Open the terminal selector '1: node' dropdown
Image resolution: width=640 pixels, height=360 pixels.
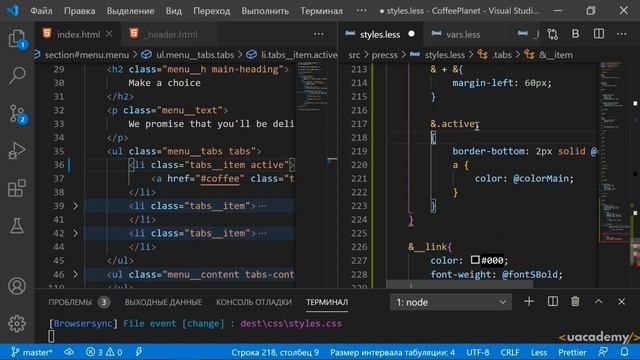[451, 302]
